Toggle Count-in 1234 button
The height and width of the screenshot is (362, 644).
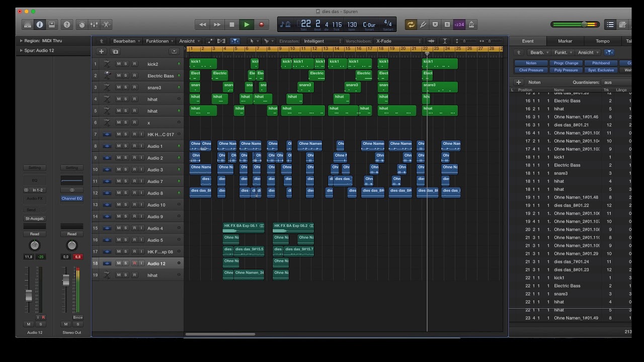459,24
